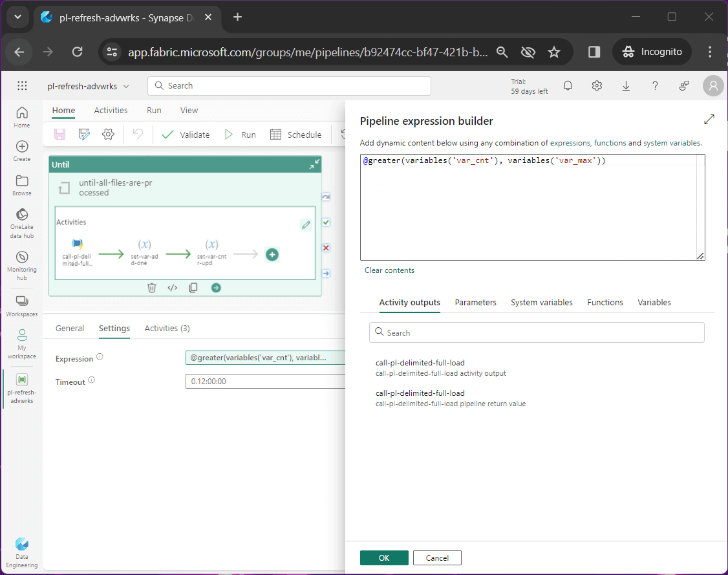Click the pencil edit icon in Activities
This screenshot has height=575, width=728.
pyautogui.click(x=306, y=225)
